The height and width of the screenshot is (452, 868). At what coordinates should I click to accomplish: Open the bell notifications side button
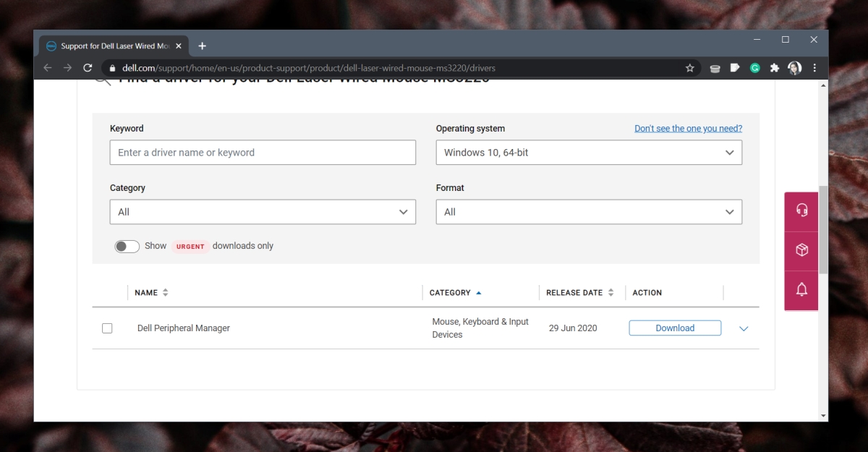(801, 290)
